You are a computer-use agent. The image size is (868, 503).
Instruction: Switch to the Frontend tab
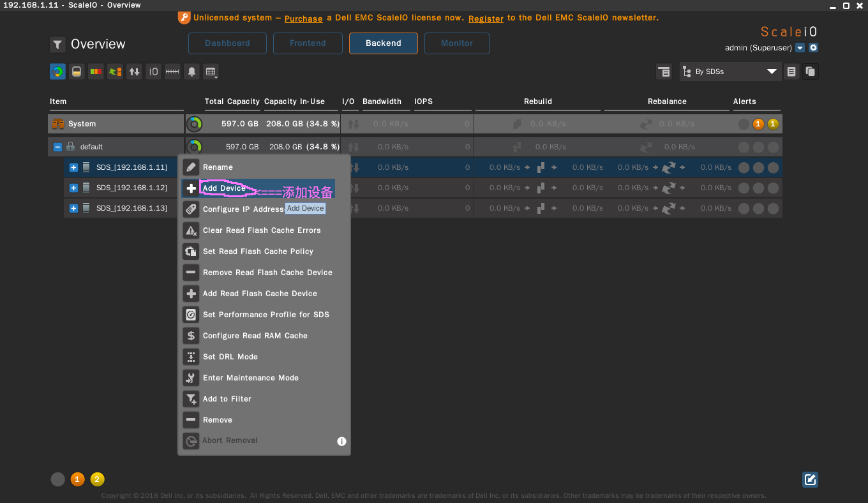[308, 43]
